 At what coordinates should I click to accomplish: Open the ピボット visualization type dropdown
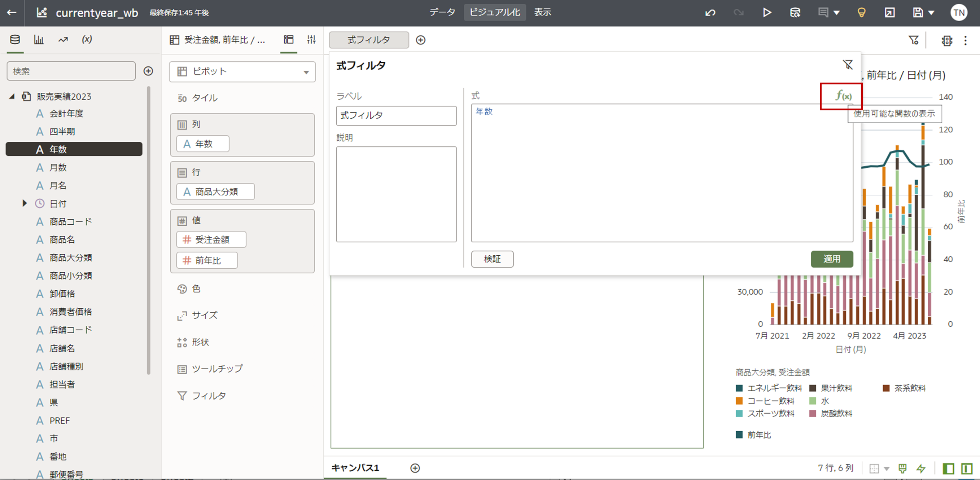click(242, 71)
